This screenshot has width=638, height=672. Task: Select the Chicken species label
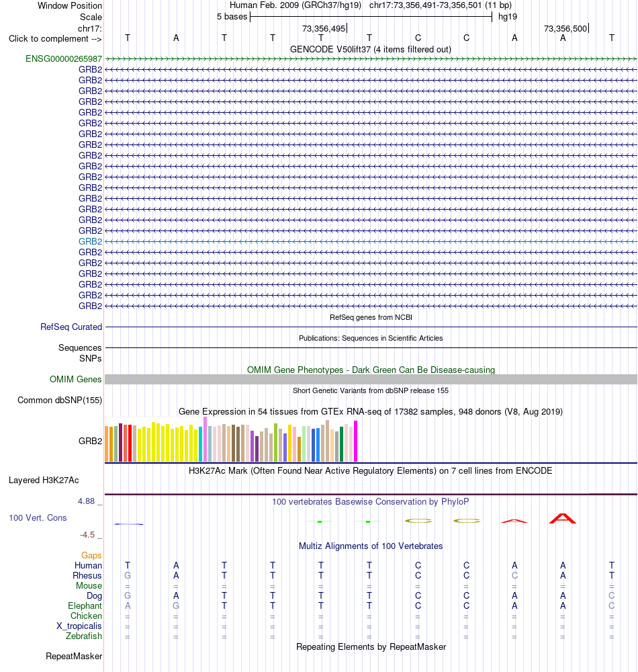(86, 616)
